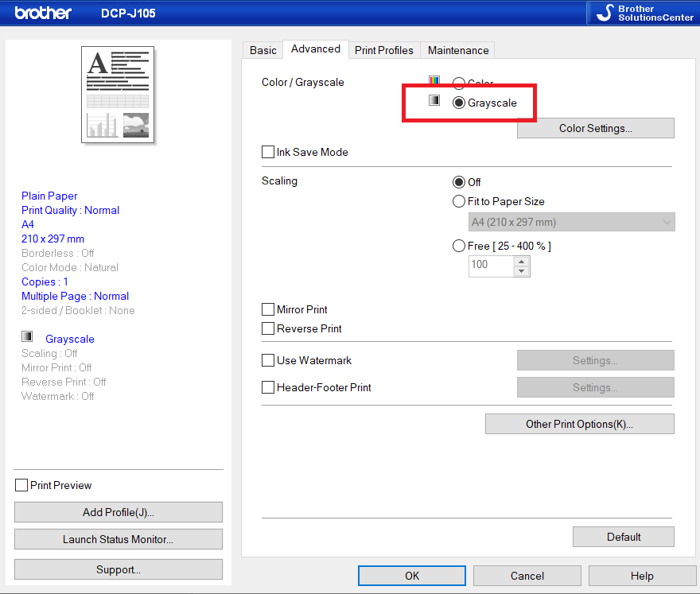The width and height of the screenshot is (700, 594).
Task: Enable Ink Save Mode checkbox
Action: click(x=268, y=152)
